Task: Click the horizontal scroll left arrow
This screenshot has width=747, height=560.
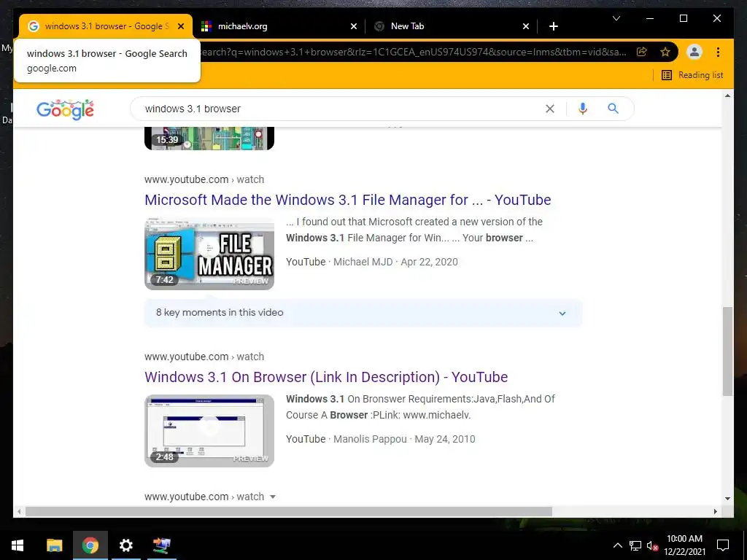Action: tap(18, 511)
